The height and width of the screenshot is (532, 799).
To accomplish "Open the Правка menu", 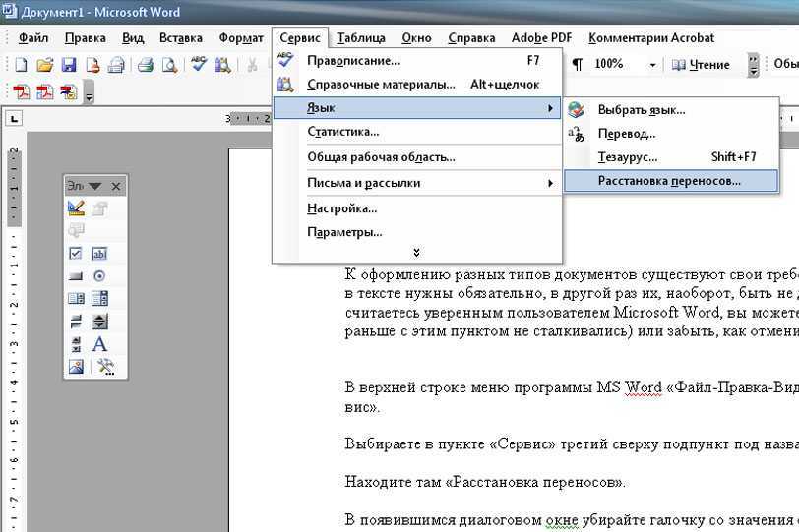I will tap(85, 38).
